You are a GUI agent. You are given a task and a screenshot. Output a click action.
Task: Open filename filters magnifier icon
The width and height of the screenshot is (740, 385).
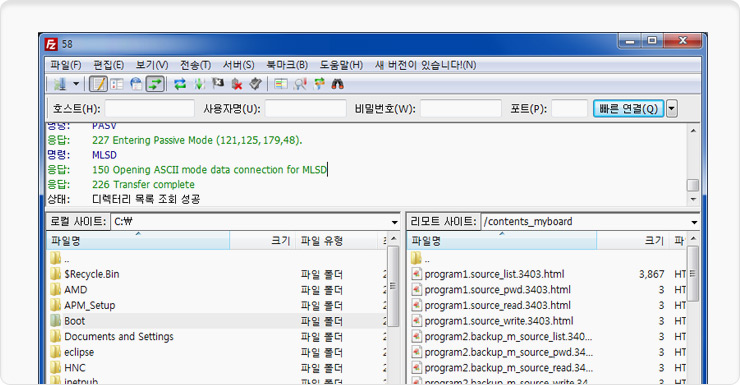click(x=300, y=84)
